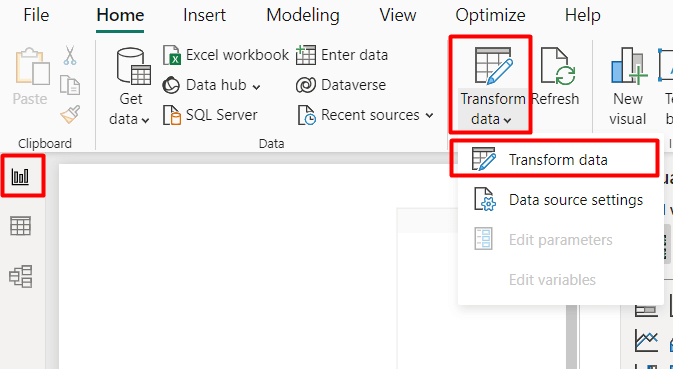Click the Transform data ribbon icon
The image size is (673, 369).
(x=494, y=66)
